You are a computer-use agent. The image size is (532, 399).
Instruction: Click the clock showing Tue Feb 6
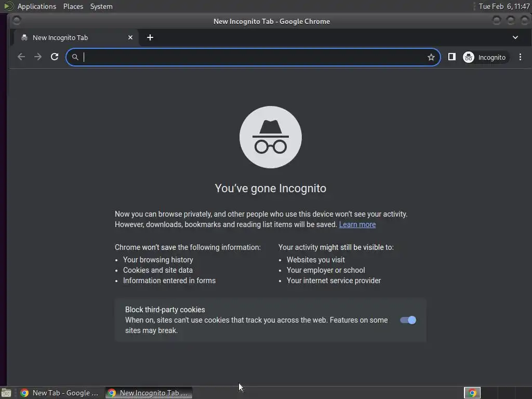point(504,6)
